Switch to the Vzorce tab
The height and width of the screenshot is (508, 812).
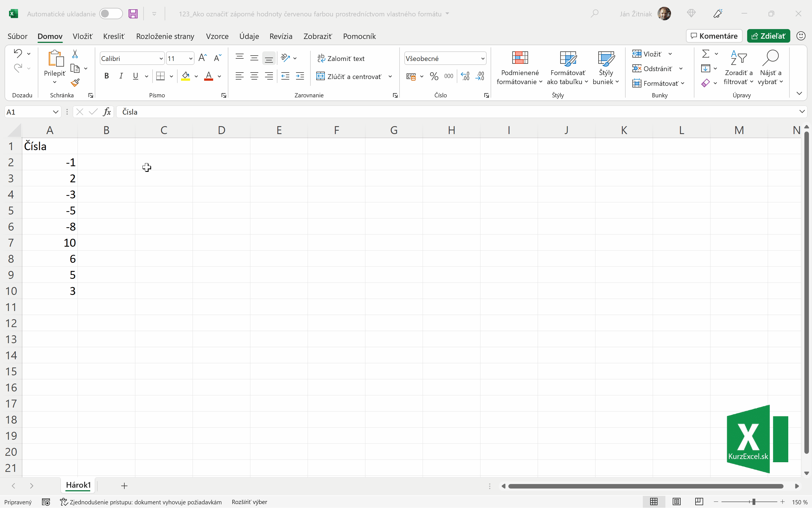click(x=217, y=36)
